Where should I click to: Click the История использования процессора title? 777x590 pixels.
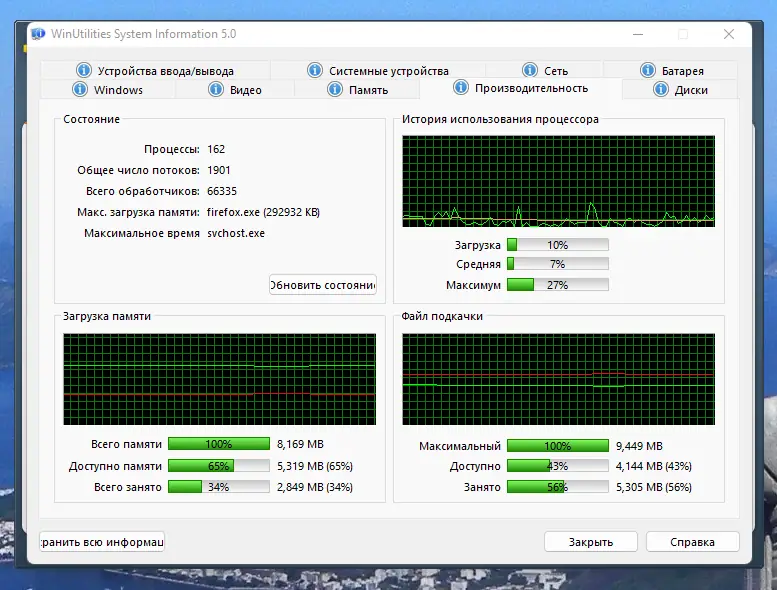tap(500, 119)
